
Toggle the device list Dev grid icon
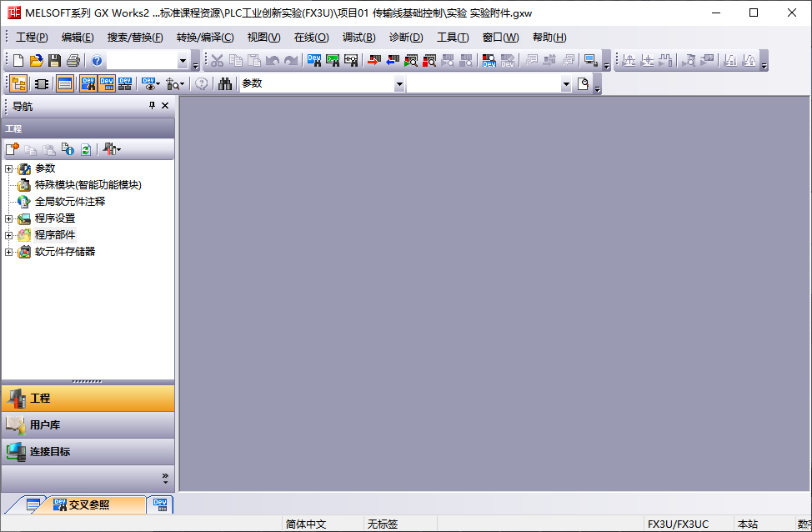click(107, 83)
